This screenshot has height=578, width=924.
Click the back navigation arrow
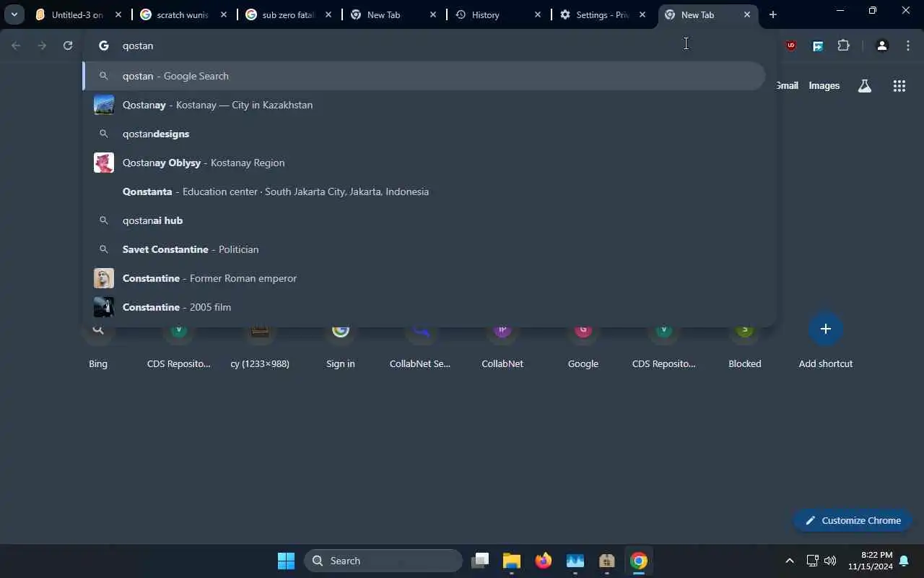16,46
